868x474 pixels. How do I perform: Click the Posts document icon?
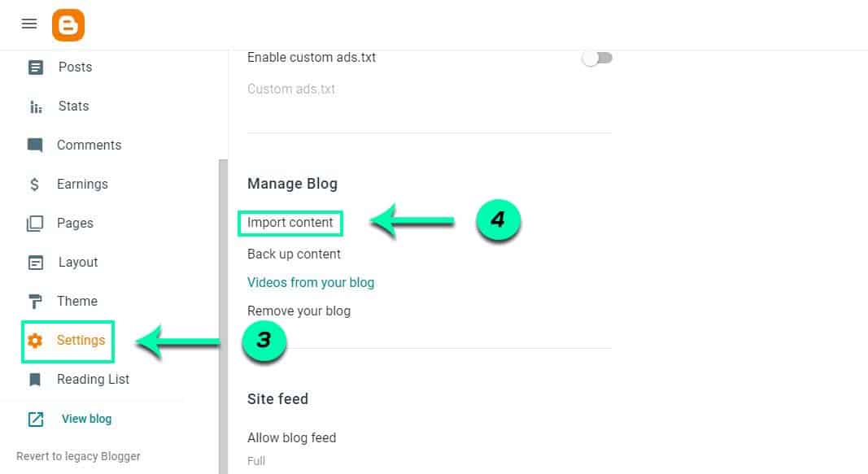pos(35,67)
